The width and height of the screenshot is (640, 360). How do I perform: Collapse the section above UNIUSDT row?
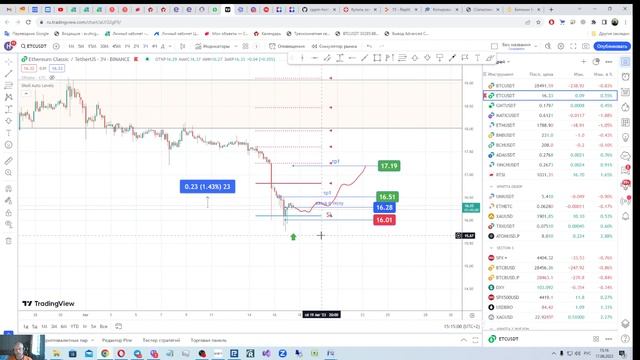pos(491,187)
